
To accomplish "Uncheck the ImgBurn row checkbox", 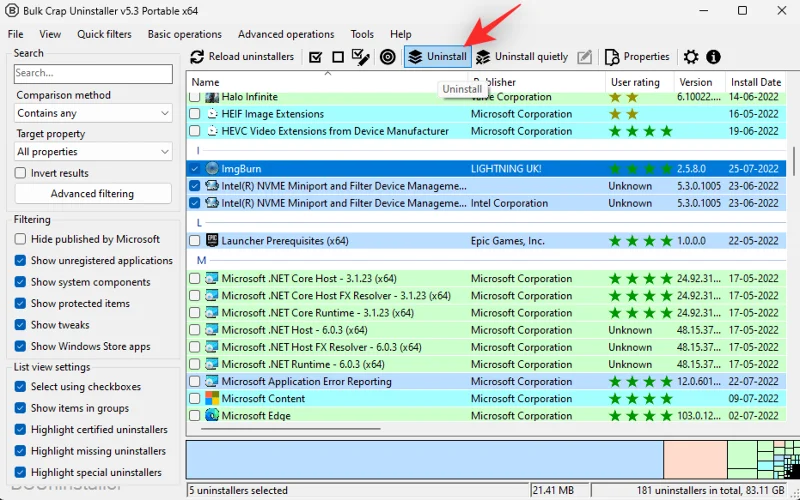I will tap(194, 168).
